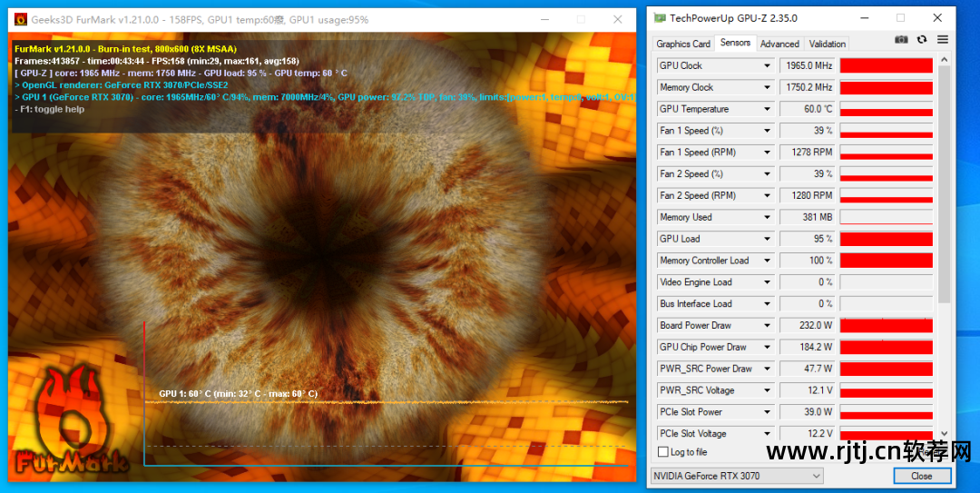The height and width of the screenshot is (493, 980).
Task: Open the Fan 1 Speed (%) dropdown
Action: [767, 131]
